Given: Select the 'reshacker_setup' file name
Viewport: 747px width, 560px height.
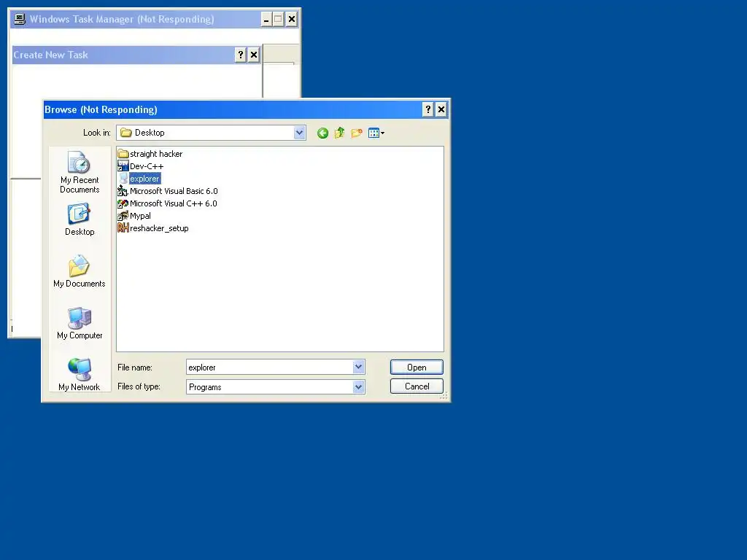Looking at the screenshot, I should [159, 228].
